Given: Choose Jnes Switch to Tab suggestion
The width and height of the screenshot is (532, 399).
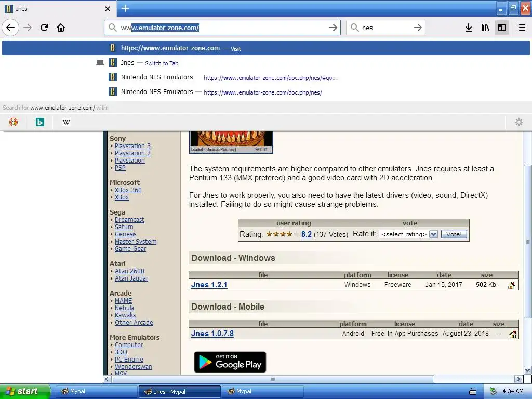Looking at the screenshot, I should (x=265, y=63).
